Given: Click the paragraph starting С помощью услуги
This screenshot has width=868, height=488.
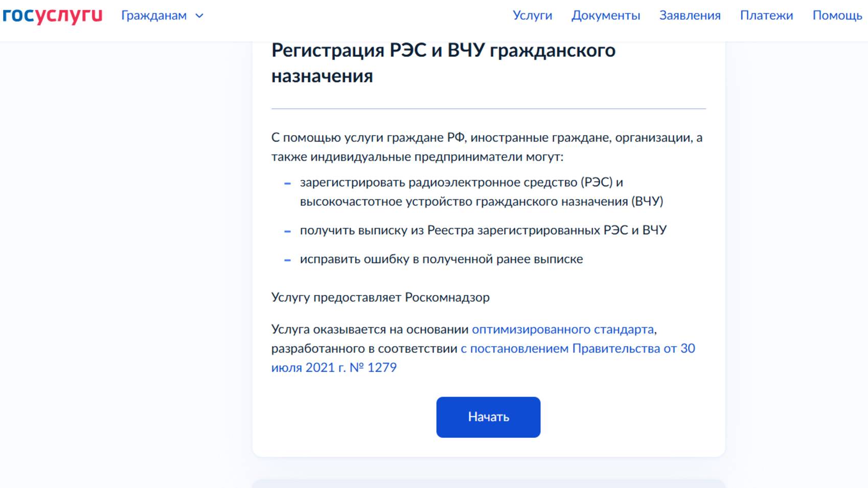Looking at the screenshot, I should point(487,147).
